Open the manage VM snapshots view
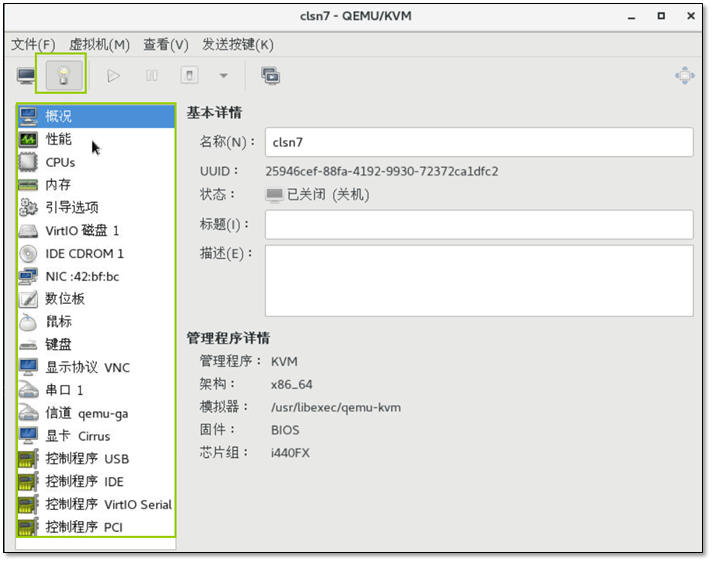Screen dimensions: 712x562 coord(271,75)
